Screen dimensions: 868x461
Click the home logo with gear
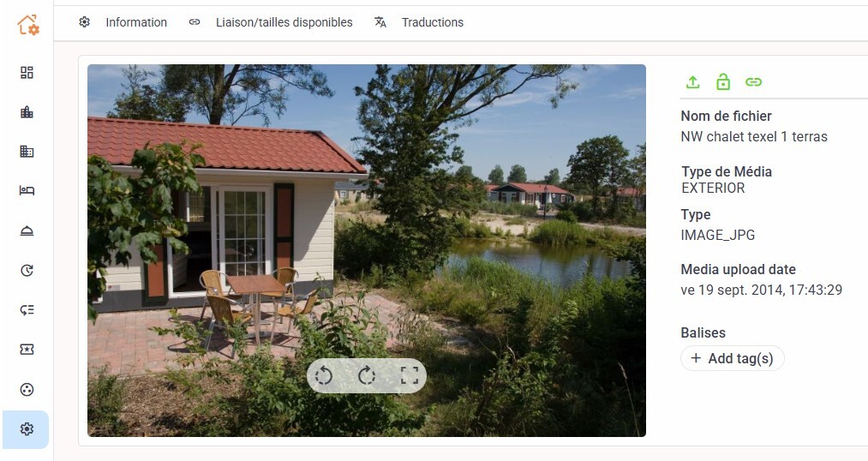click(27, 25)
